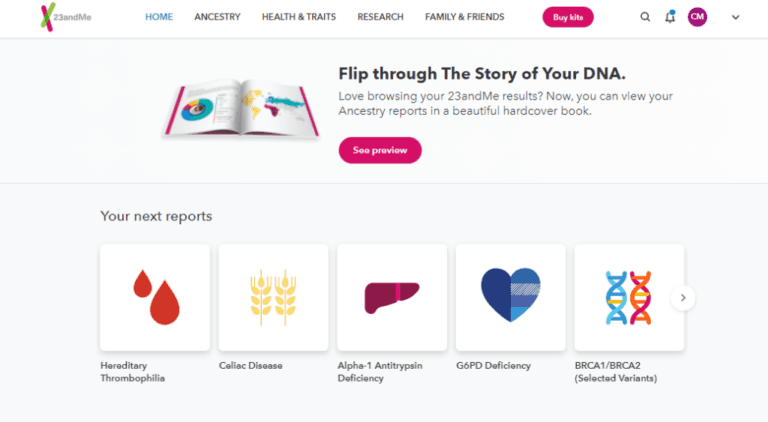Screen dimensions: 768x422
Task: Open the Health & Traits menu
Action: coord(299,17)
